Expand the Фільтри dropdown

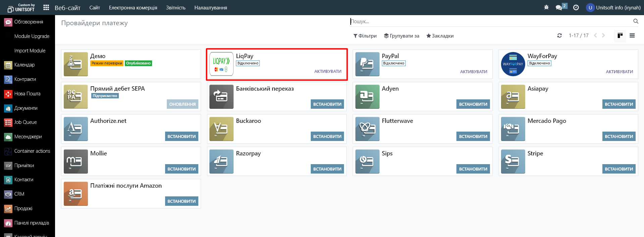click(365, 36)
